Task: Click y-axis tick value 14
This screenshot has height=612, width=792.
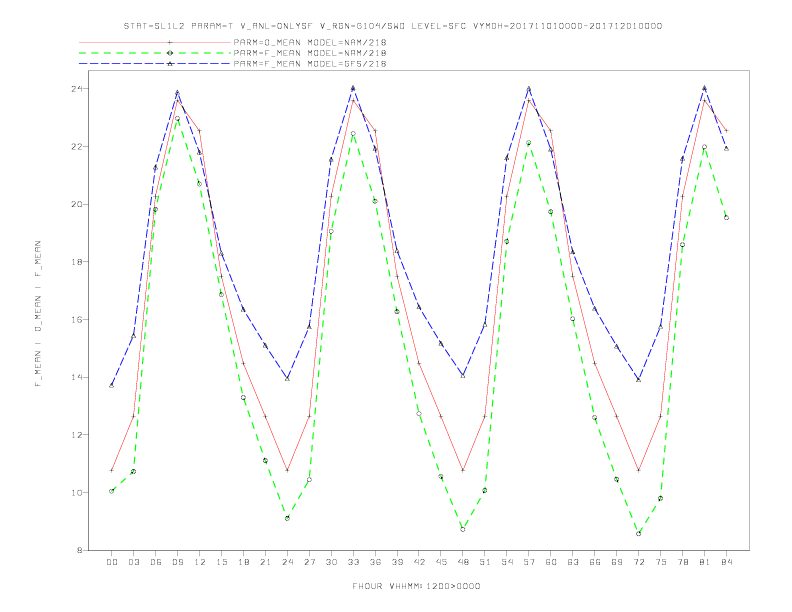Action: coord(77,377)
